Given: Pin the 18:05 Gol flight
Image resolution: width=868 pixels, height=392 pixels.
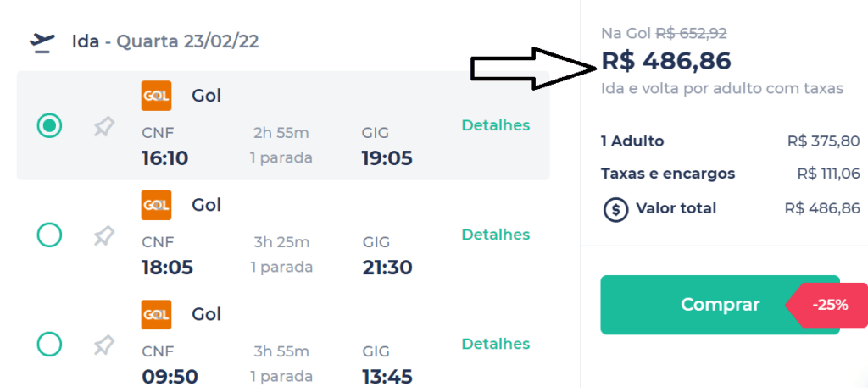Looking at the screenshot, I should [x=104, y=236].
